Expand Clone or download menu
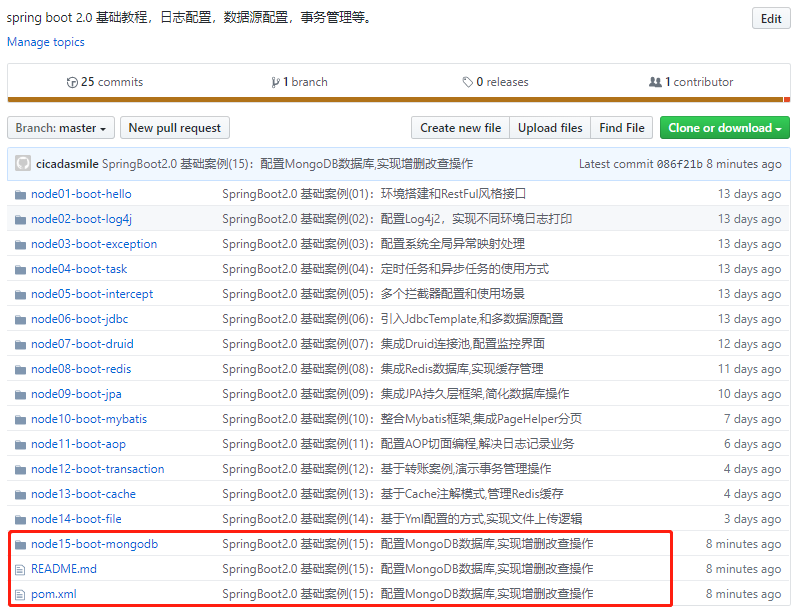This screenshot has height=613, width=799. (725, 127)
